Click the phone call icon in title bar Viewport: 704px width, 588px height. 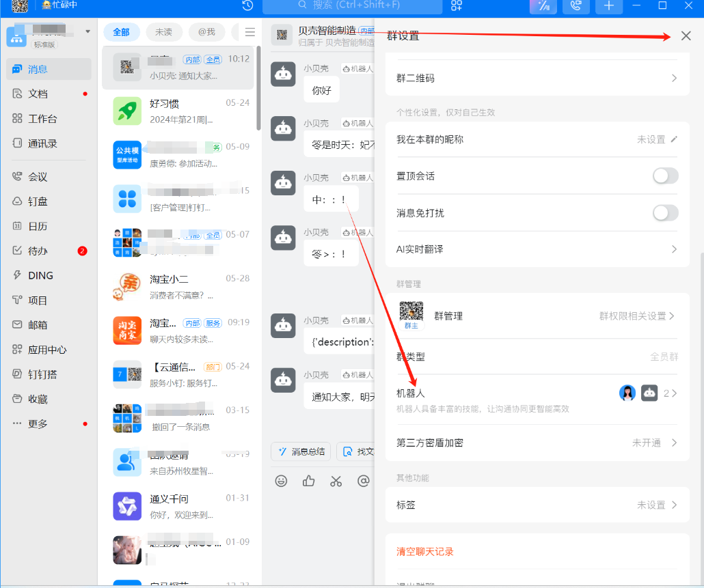(576, 6)
